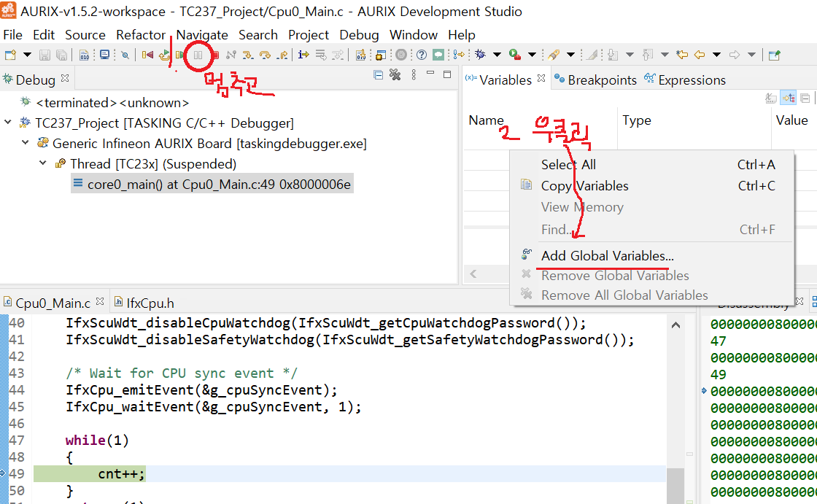Click the Step Into icon
The width and height of the screenshot is (817, 504).
[248, 55]
